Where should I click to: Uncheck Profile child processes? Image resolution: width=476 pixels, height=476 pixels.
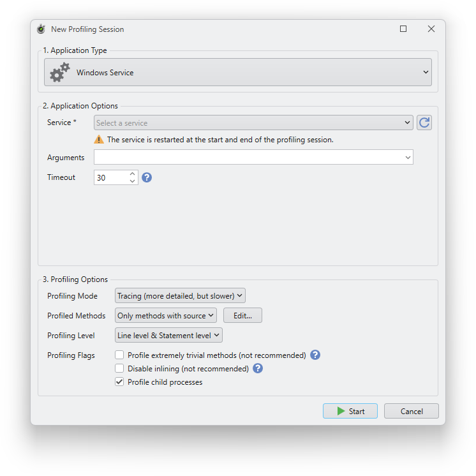click(119, 382)
